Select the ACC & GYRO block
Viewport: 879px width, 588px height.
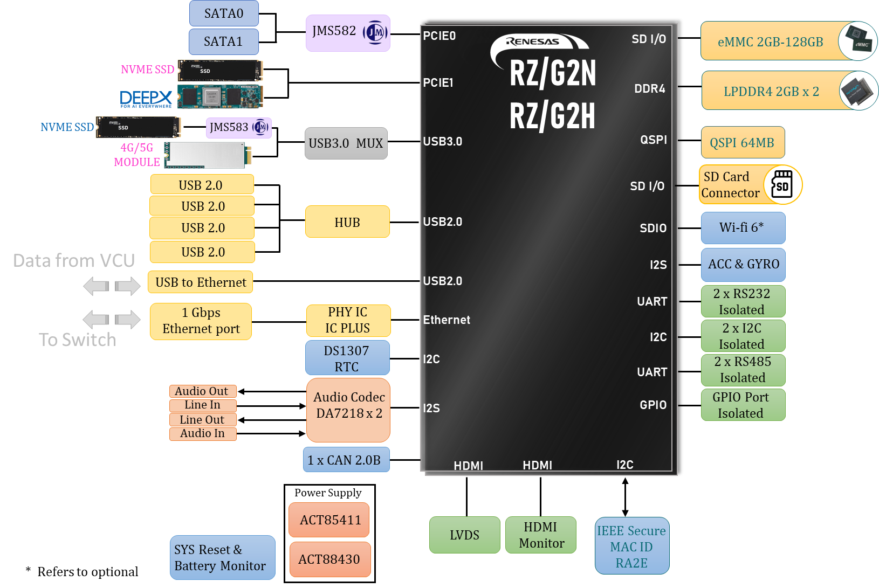[x=743, y=265]
